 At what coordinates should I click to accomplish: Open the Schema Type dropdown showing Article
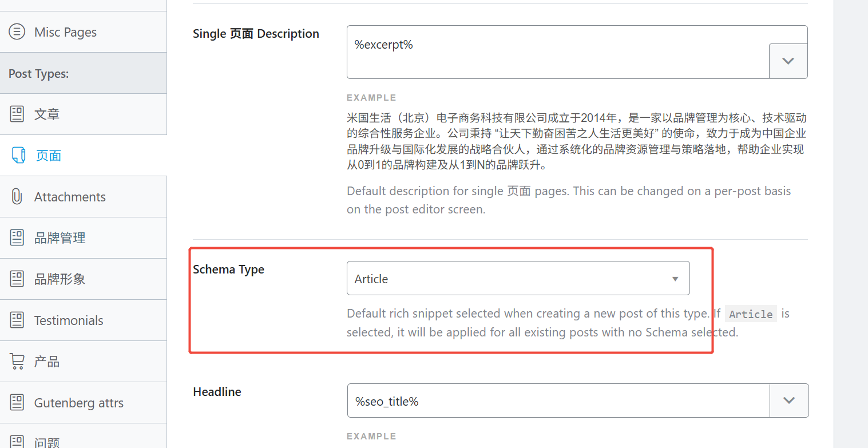pyautogui.click(x=518, y=279)
